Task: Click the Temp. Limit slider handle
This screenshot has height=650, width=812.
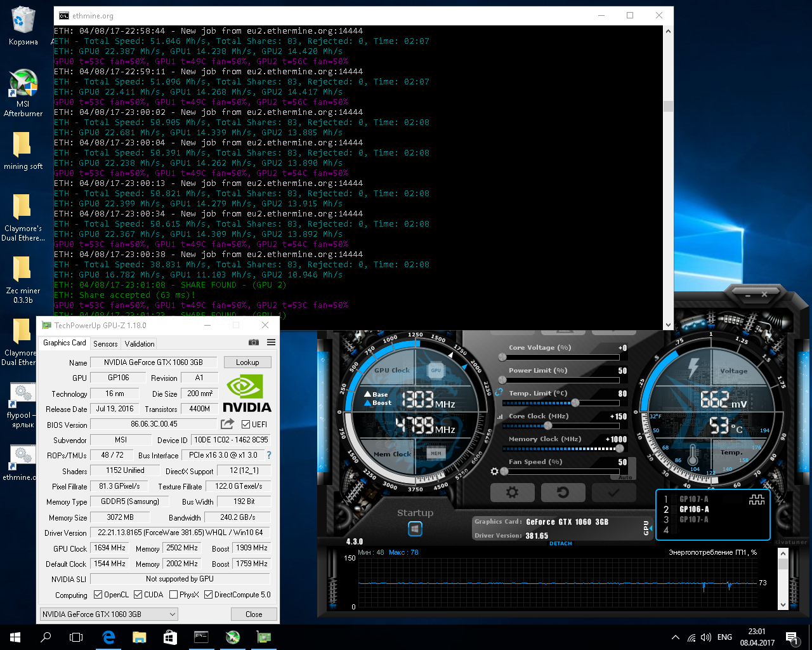Action: click(575, 403)
